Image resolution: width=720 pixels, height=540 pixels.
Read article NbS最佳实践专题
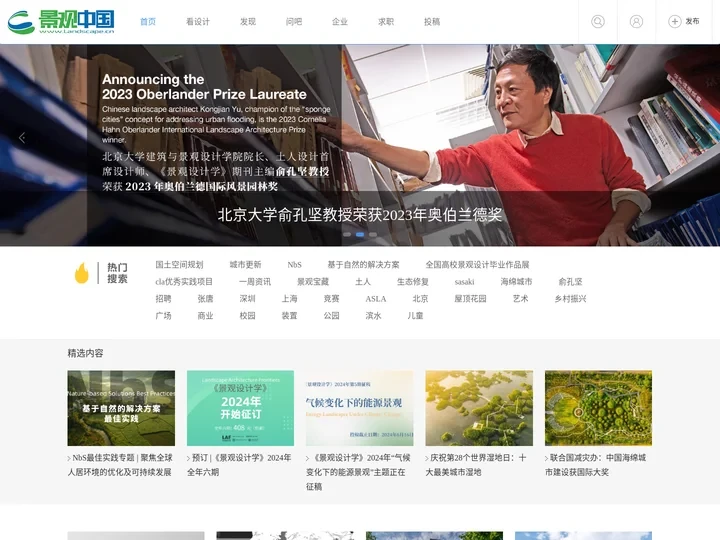(120, 465)
